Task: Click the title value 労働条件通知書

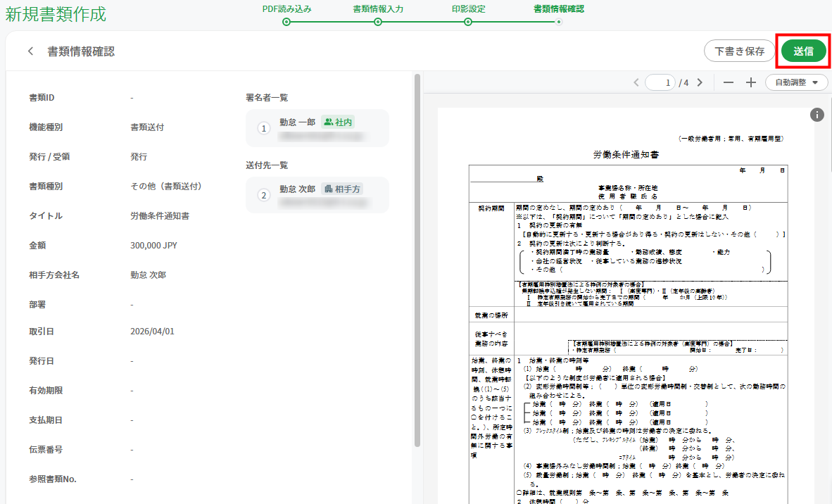Action: [x=160, y=216]
